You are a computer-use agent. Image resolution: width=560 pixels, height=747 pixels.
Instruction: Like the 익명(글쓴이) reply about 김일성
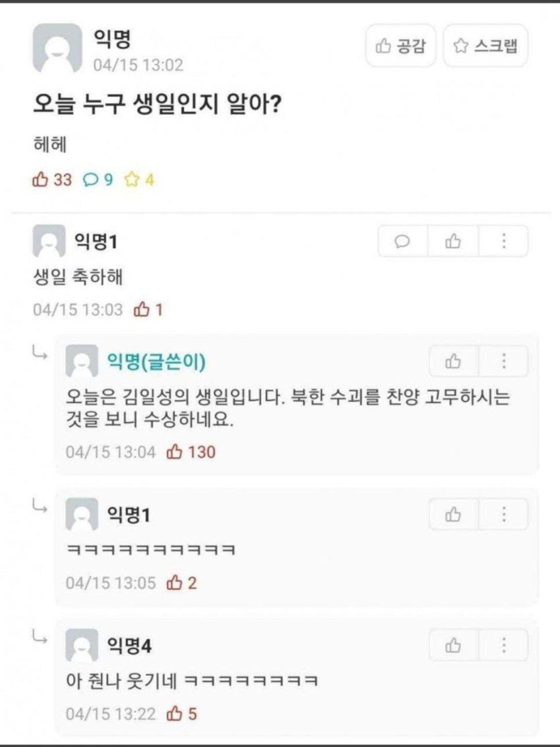point(453,362)
